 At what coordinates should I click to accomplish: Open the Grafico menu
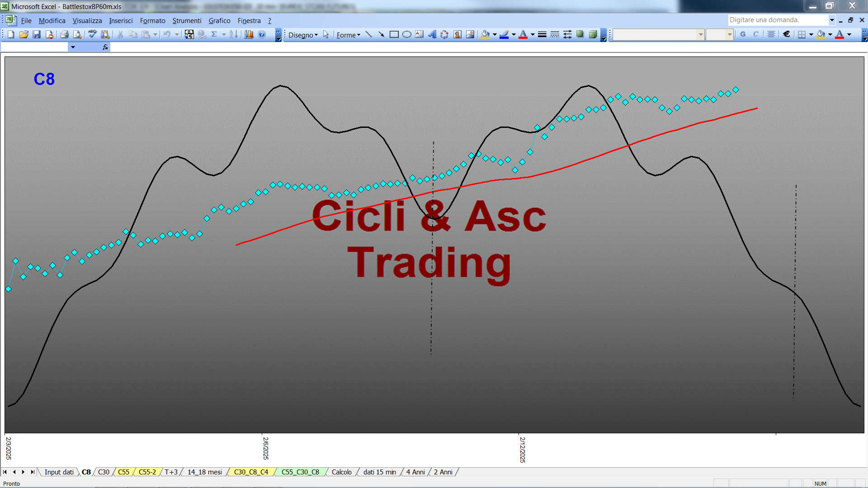(219, 21)
